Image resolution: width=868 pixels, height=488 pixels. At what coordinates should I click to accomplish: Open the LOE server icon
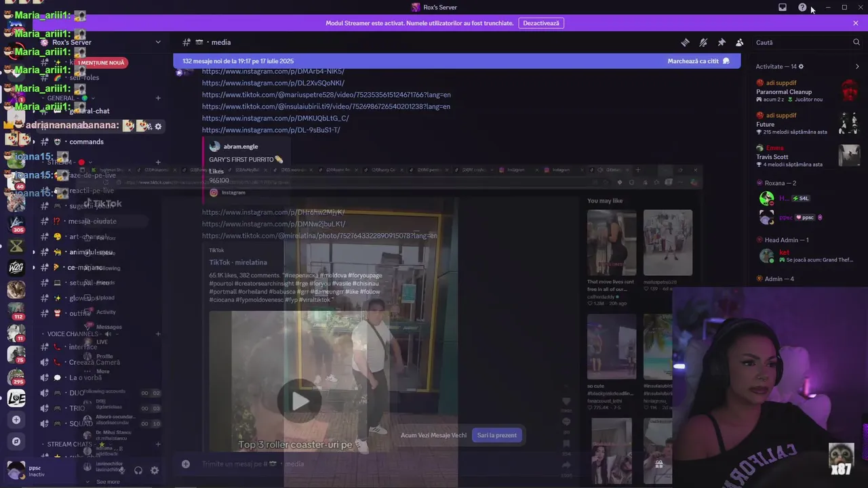[16, 398]
